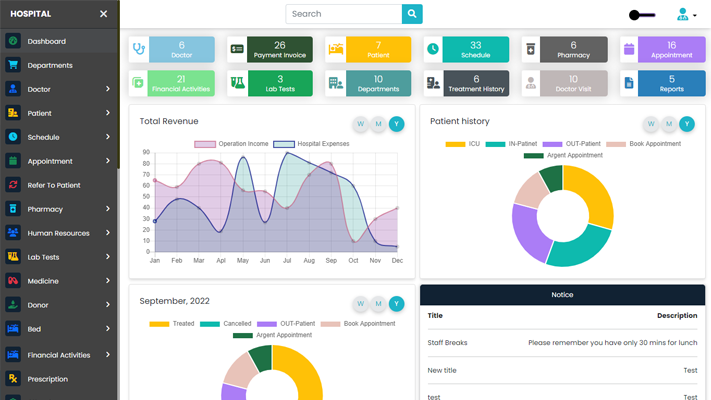The height and width of the screenshot is (400, 711).
Task: Toggle ICU legend swatch in Patient history
Action: click(x=455, y=144)
